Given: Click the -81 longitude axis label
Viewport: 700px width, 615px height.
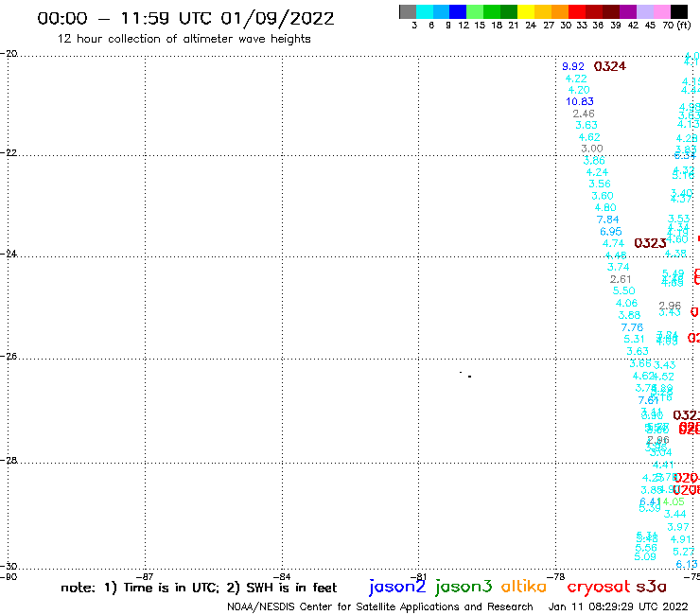Looking at the screenshot, I should tap(418, 576).
